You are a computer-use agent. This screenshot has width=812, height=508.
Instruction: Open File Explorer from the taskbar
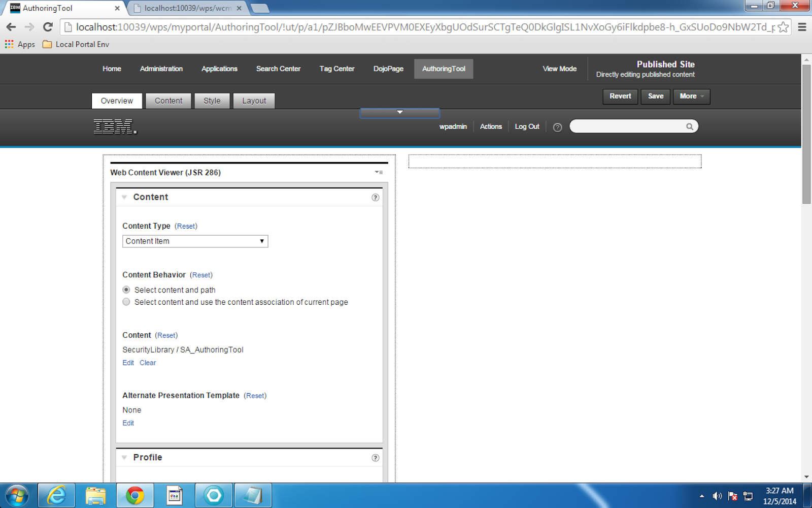(x=96, y=495)
